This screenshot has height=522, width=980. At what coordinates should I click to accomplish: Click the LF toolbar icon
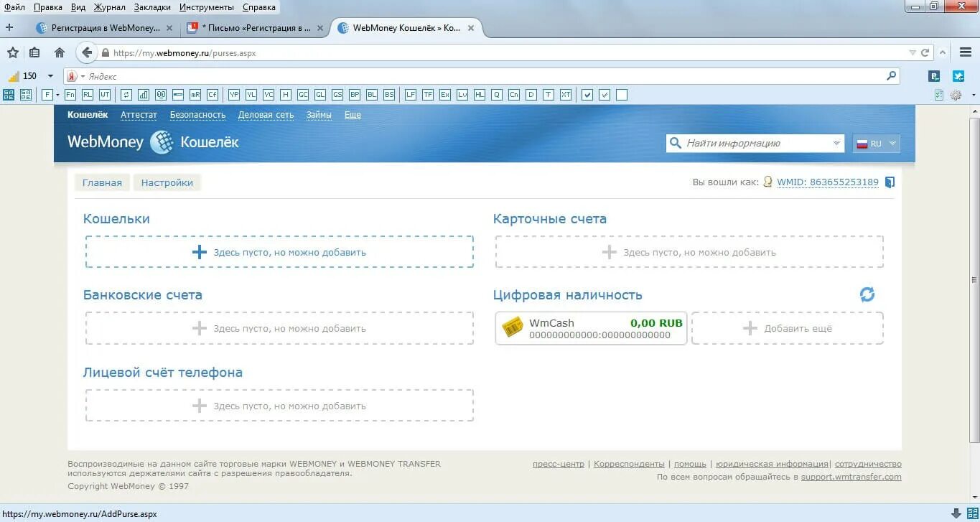click(411, 95)
